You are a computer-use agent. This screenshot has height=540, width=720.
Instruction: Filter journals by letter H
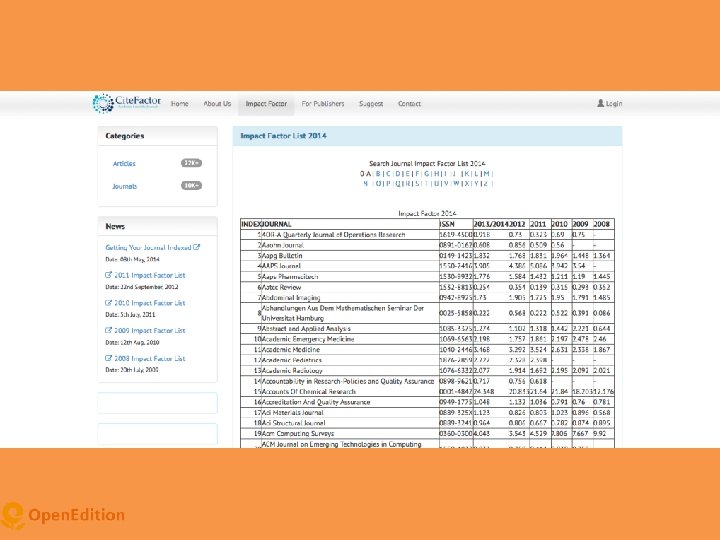(x=437, y=174)
